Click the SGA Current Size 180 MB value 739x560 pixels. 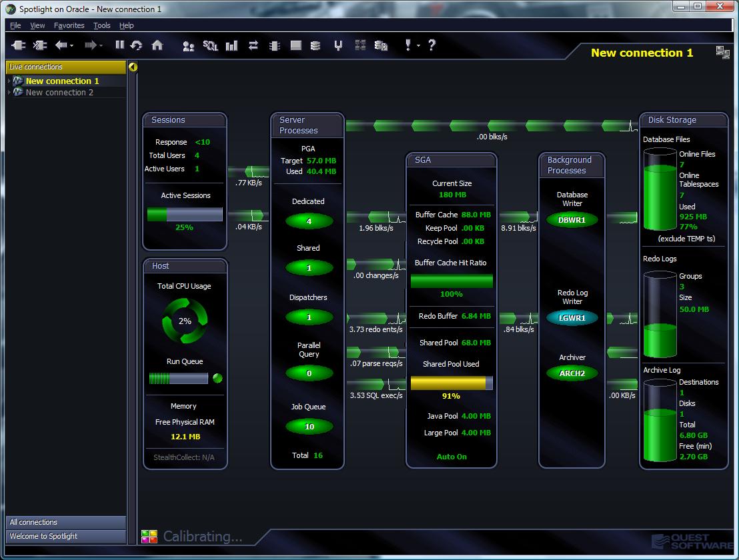[452, 195]
